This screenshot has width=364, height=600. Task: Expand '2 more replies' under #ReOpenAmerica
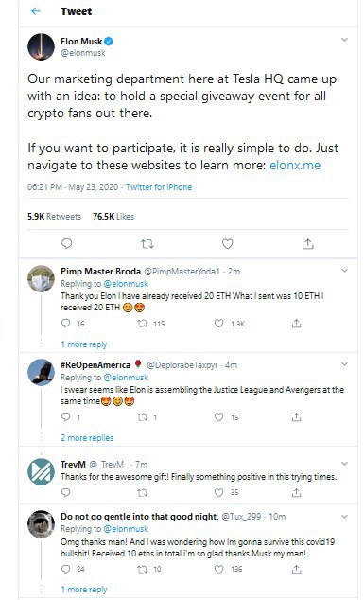coord(87,438)
